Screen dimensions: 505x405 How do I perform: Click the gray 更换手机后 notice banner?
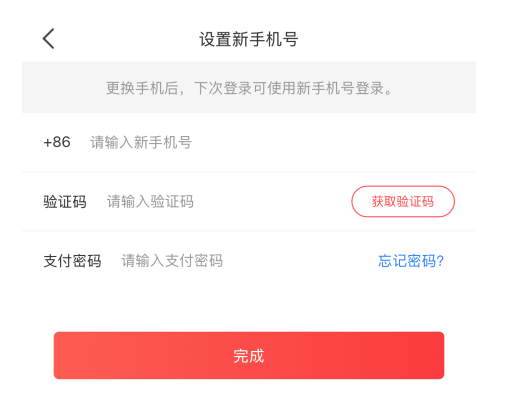(249, 87)
